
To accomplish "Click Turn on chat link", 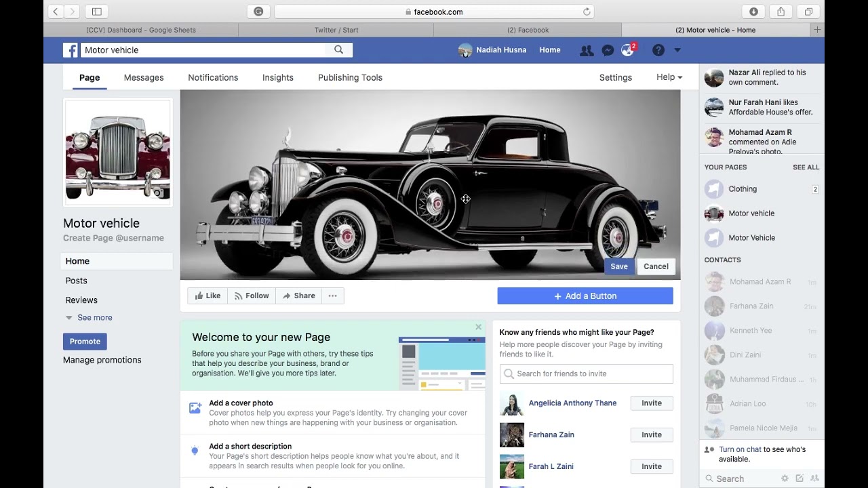I will pos(740,449).
